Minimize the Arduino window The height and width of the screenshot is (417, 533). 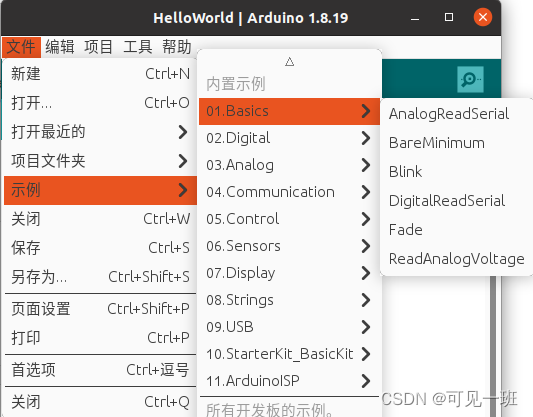tap(415, 18)
